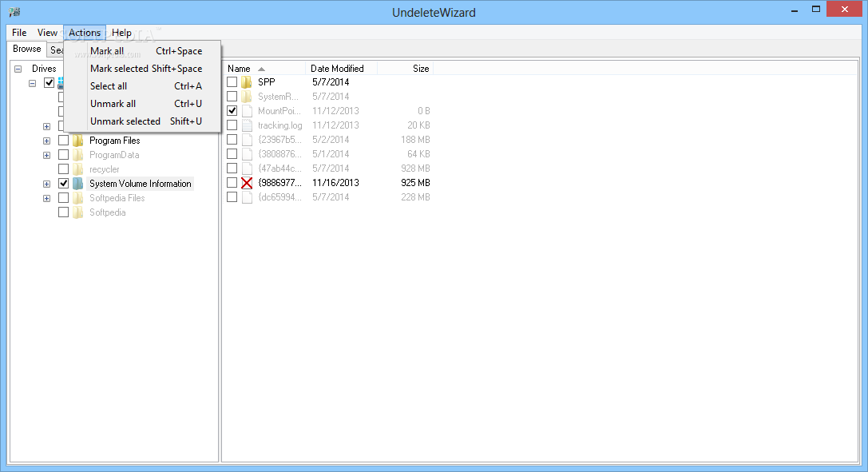The image size is (868, 472).
Task: Check the SPP folder checkbox
Action: point(232,82)
